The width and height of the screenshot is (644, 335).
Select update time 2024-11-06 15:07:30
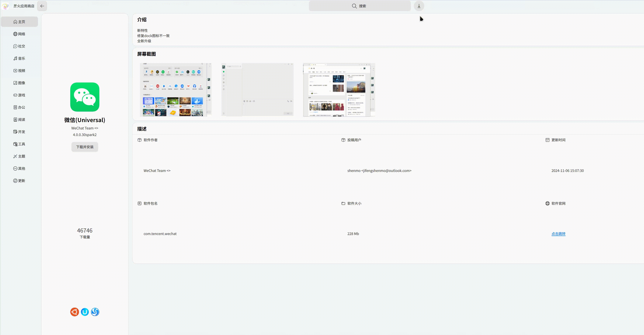pos(568,171)
